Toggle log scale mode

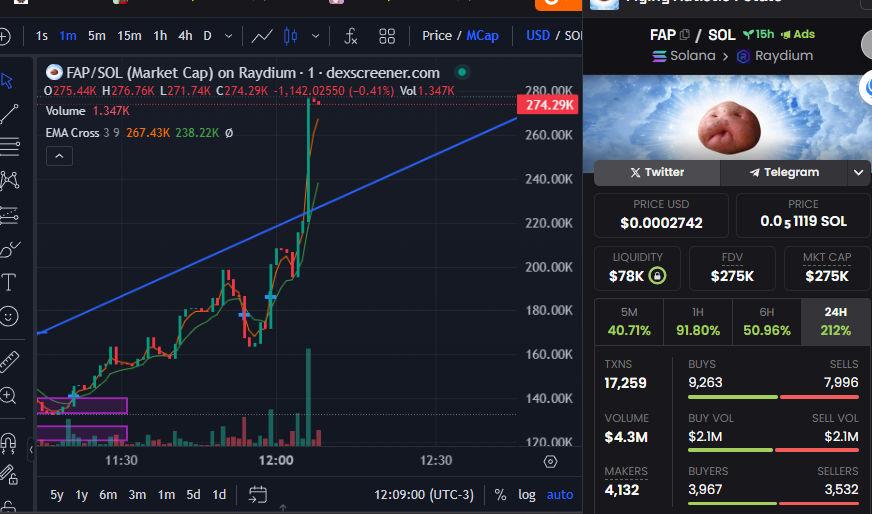(527, 495)
